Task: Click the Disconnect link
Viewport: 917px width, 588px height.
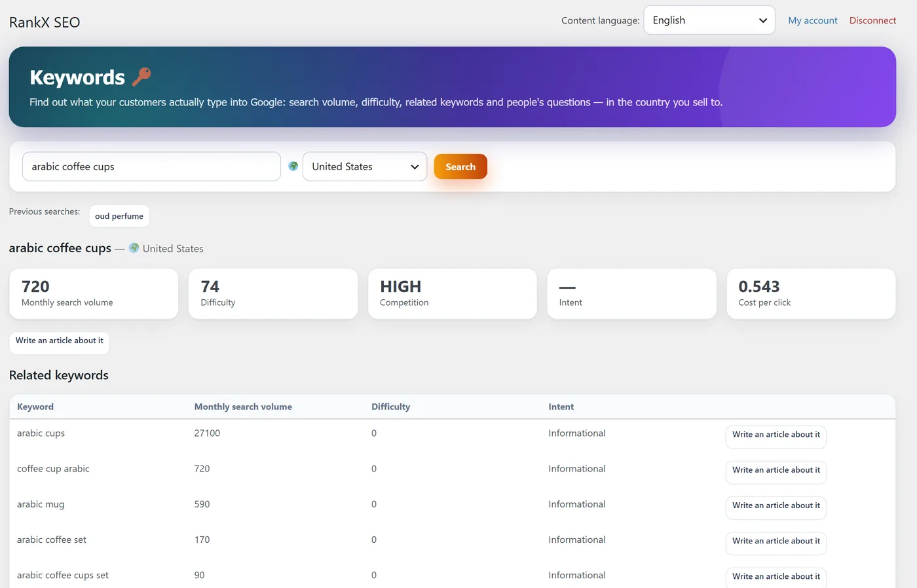Action: click(x=872, y=20)
